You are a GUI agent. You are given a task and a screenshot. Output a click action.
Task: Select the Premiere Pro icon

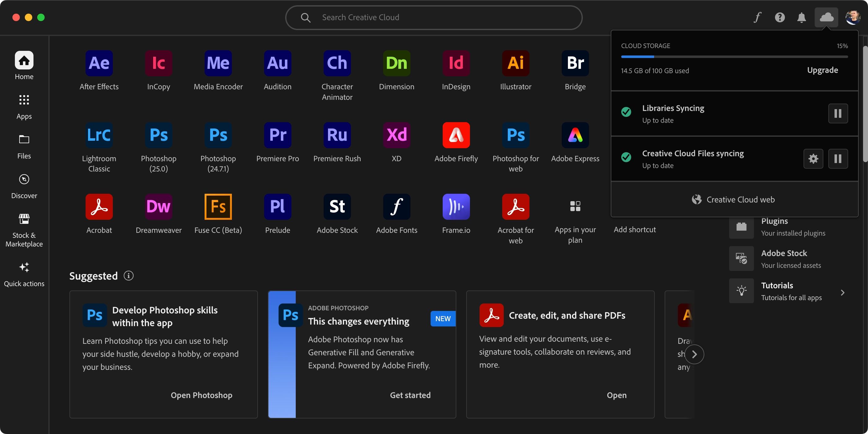tap(277, 135)
